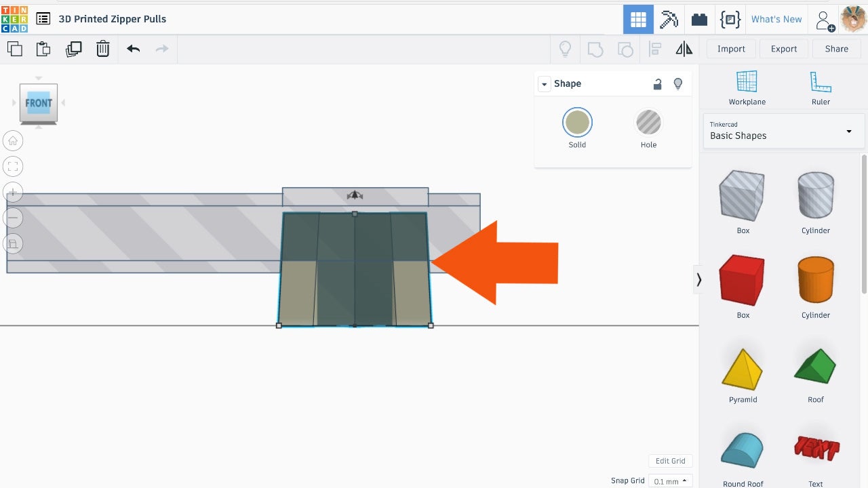Viewport: 868px width, 488px height.
Task: Click the Zoom in icon
Action: 13,192
